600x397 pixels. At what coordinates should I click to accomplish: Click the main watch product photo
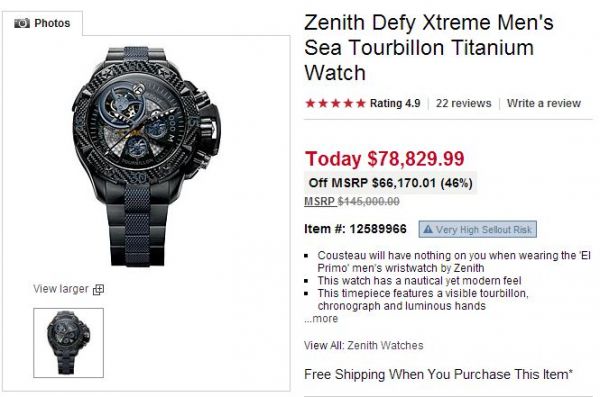pos(147,156)
